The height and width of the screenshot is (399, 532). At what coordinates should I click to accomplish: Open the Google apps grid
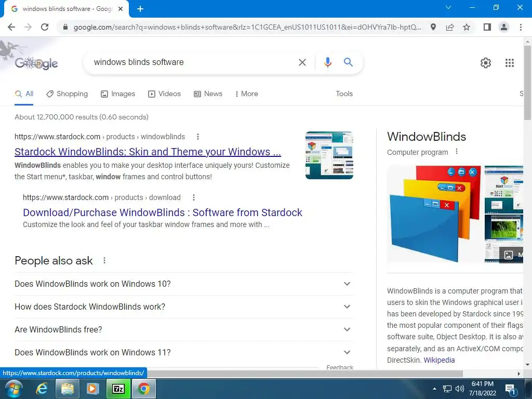click(x=509, y=63)
